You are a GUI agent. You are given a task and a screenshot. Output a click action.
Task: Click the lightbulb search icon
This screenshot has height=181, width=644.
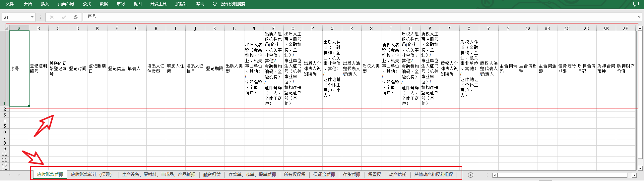tap(215, 4)
